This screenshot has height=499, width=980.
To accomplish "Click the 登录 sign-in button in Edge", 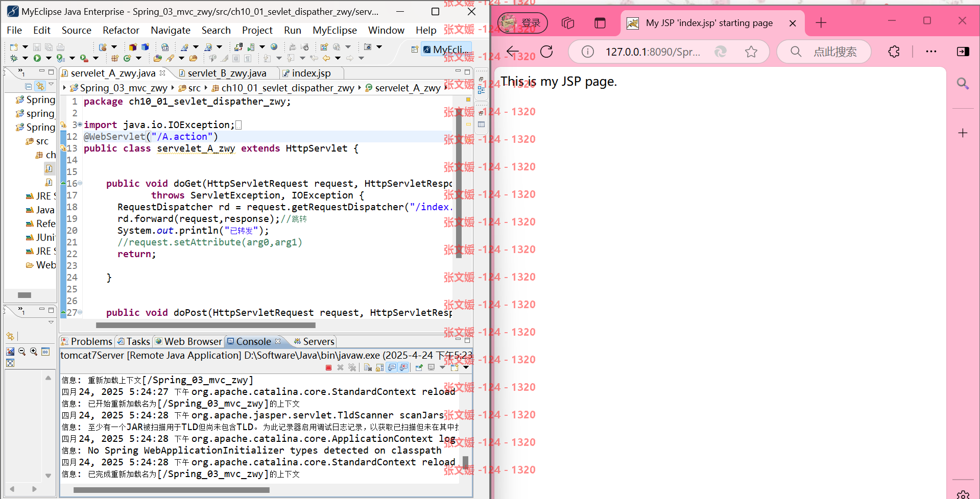I will pyautogui.click(x=522, y=23).
